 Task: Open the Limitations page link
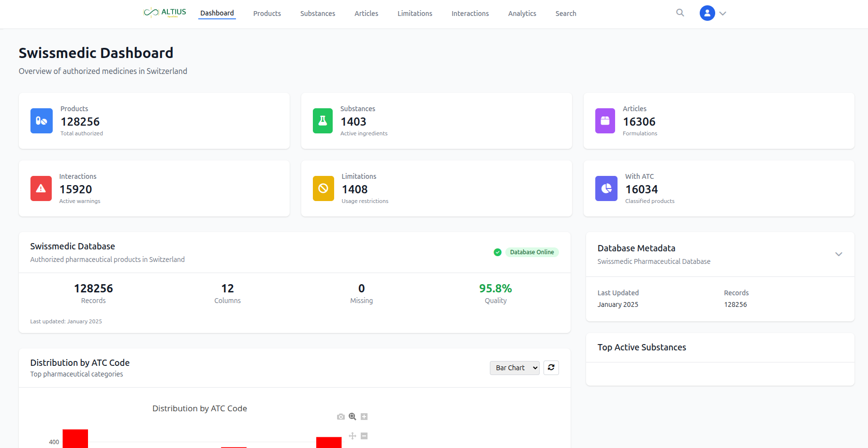[x=414, y=14]
